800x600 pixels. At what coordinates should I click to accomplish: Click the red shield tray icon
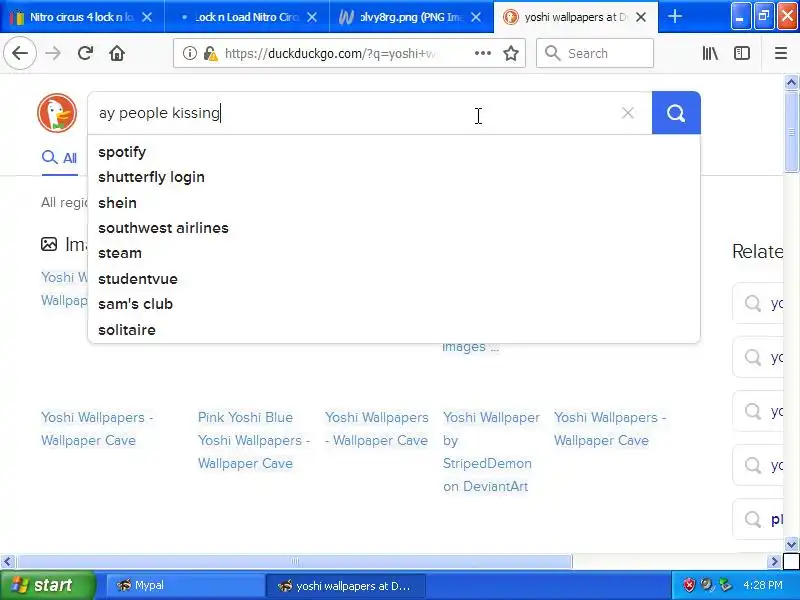coord(689,585)
